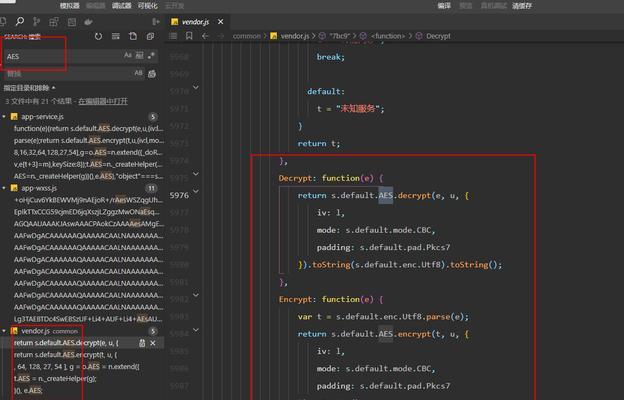
Task: Open result 'Lg3TAEBTDc4SwEBSzUF' in app-wxss.js
Action: [x=88, y=319]
